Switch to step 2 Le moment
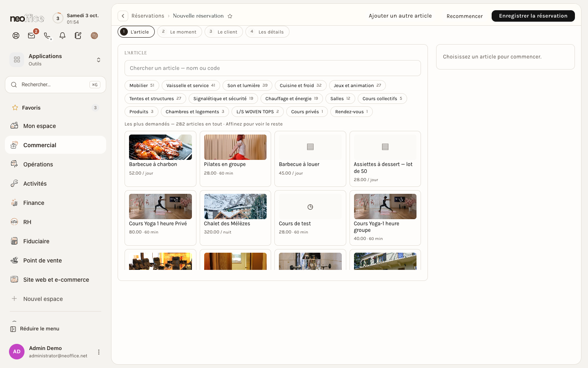 tap(180, 32)
